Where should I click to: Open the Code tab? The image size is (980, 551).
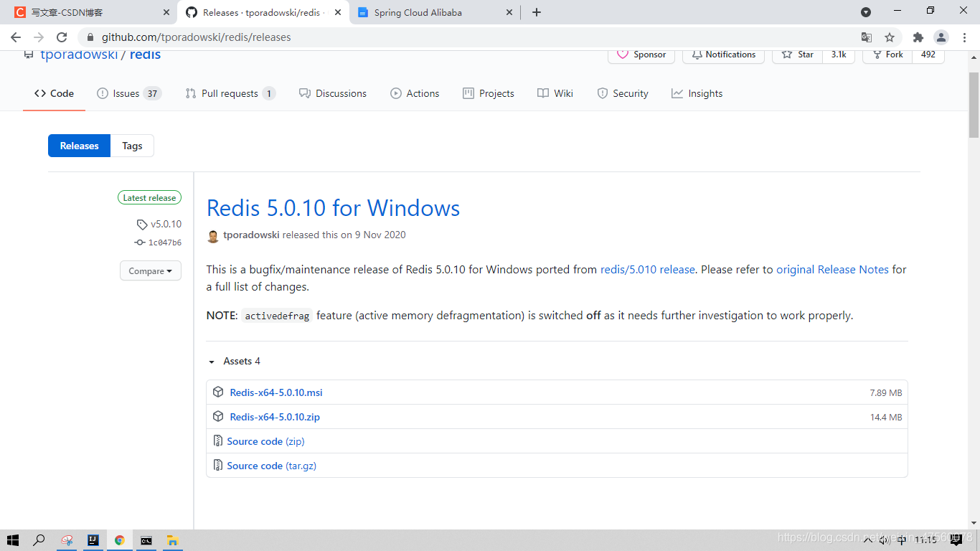click(54, 93)
